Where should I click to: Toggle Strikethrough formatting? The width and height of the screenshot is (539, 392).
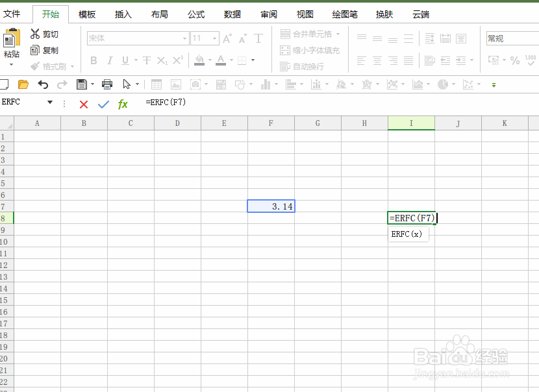coord(146,61)
